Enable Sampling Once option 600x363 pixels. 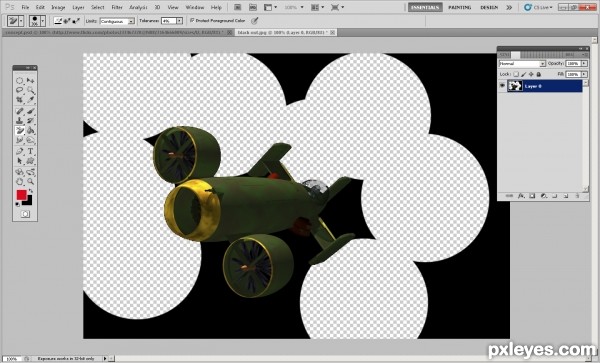coord(67,21)
